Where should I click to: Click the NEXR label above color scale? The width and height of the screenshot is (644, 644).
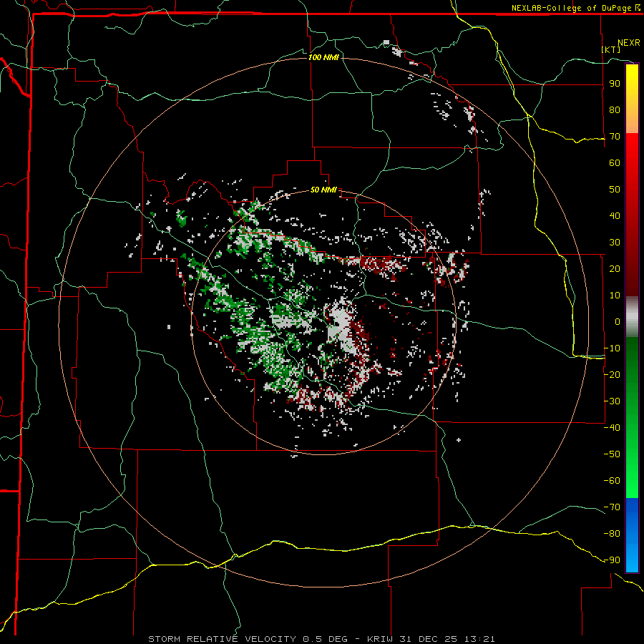pyautogui.click(x=628, y=43)
